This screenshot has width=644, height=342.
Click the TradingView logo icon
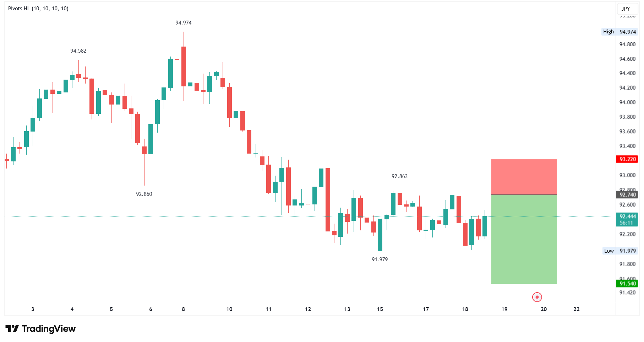tap(12, 328)
